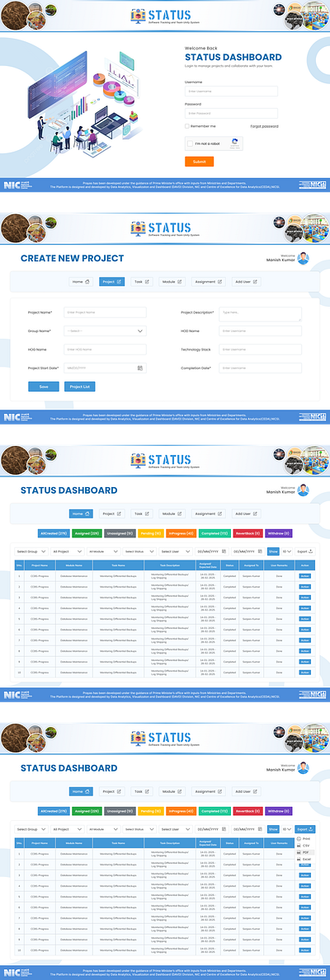
Task: Open Assignment tab on Create New Project page
Action: point(208,282)
